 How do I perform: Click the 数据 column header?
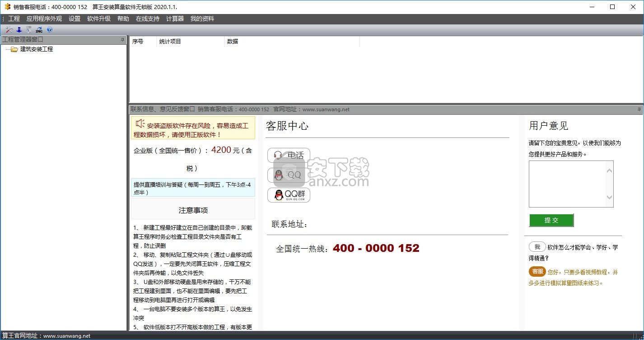[x=292, y=41]
